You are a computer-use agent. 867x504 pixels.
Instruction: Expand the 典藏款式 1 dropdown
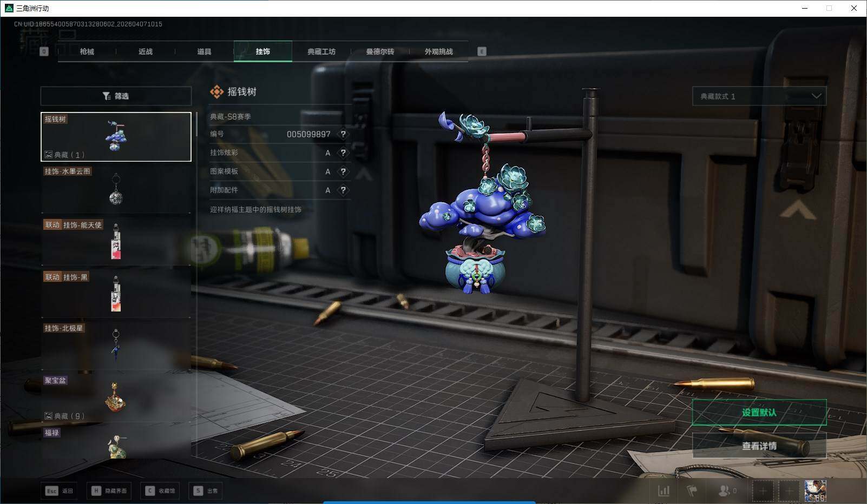[x=759, y=96]
